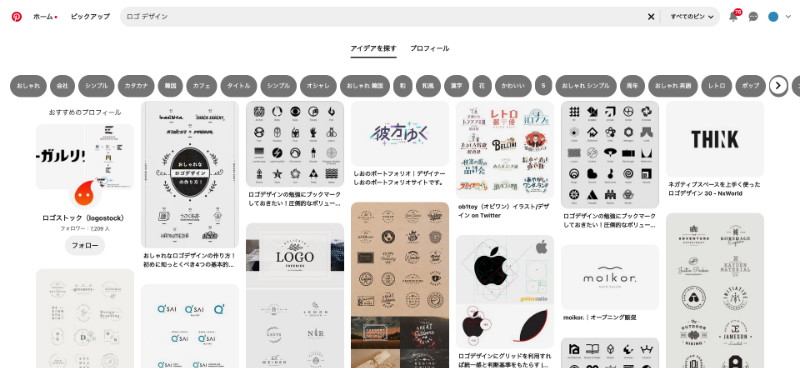Select the おしゃれ シンプル filter chip
Viewport: 800px width, 368px height.
586,86
